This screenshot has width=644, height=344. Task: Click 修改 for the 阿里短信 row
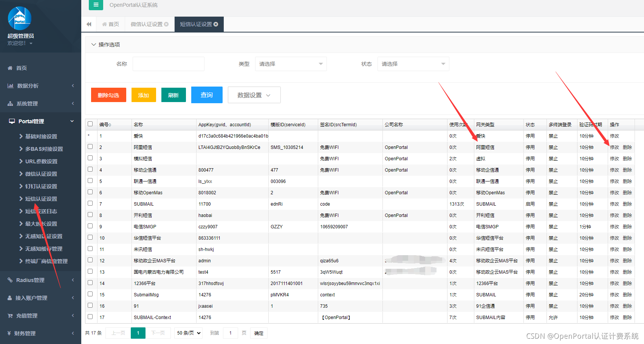tap(615, 147)
